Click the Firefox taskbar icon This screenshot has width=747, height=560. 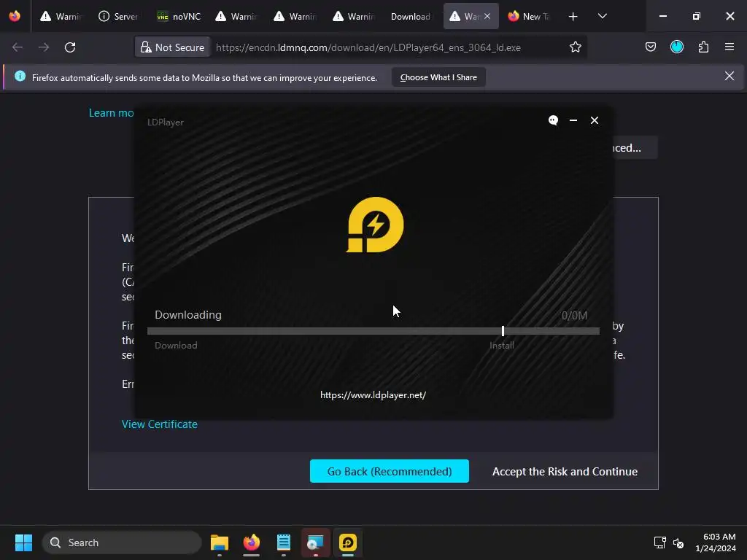click(252, 542)
